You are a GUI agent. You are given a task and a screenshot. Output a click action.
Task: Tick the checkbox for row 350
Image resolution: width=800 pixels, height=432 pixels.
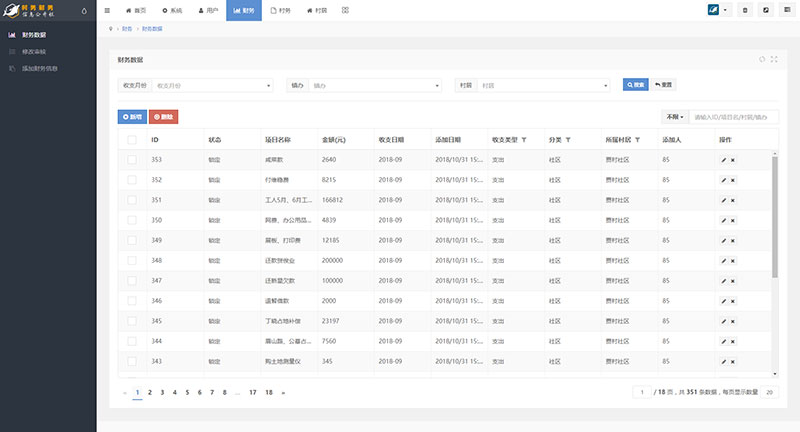[x=132, y=220]
